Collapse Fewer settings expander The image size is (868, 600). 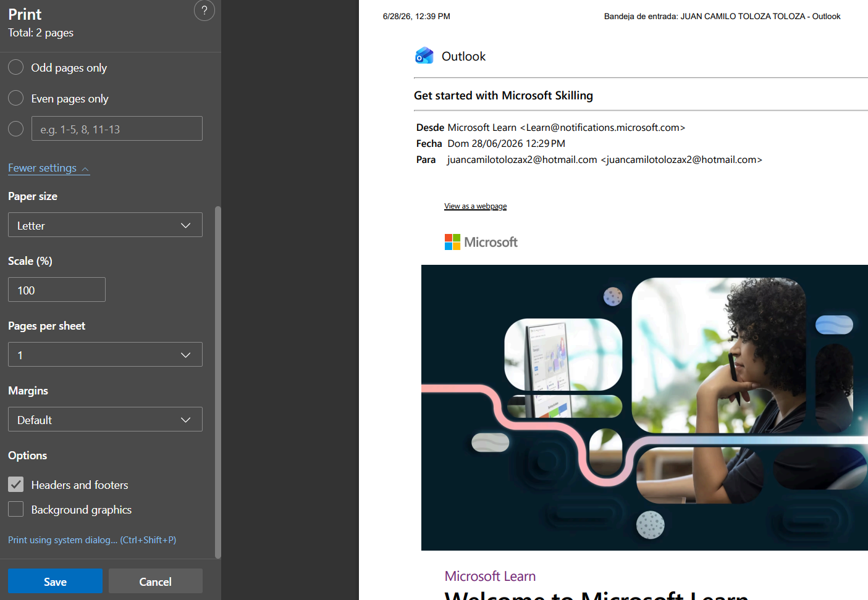pyautogui.click(x=49, y=168)
